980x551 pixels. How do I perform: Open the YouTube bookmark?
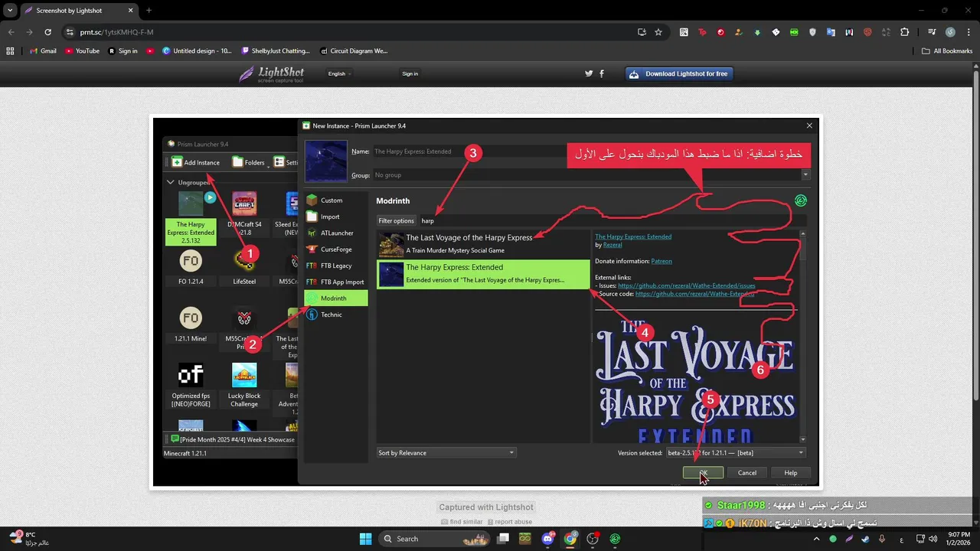pos(83,51)
